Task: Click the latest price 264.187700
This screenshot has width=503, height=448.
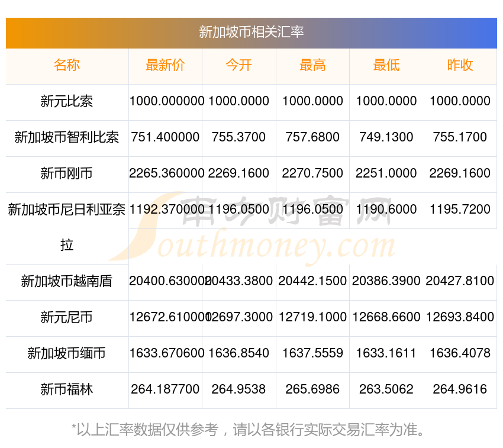Action: (x=165, y=389)
